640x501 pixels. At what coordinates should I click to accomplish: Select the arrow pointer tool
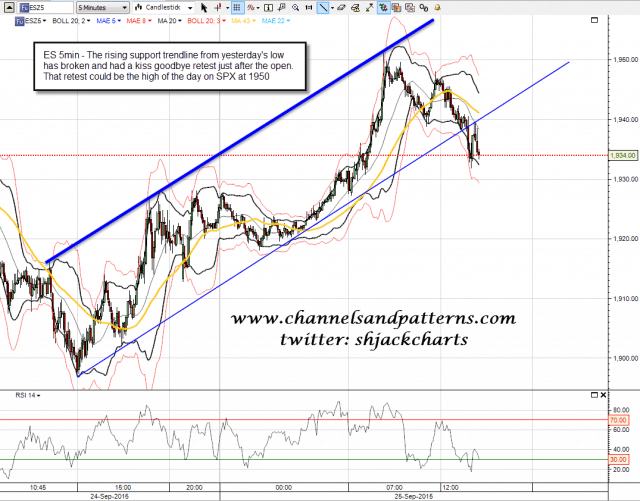tap(204, 7)
